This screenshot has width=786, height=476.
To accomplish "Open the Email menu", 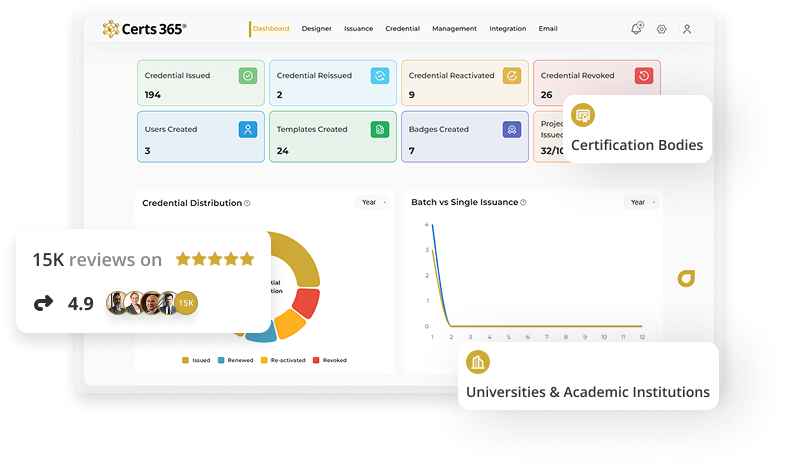I will click(x=548, y=29).
